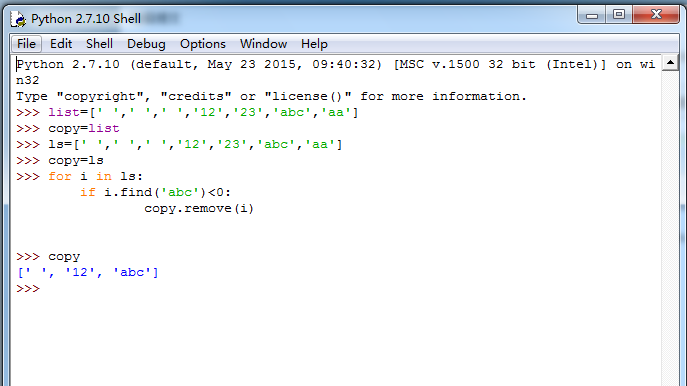Screen dimensions: 687x386
Task: Click the scrollbar up arrow
Action: [670, 63]
